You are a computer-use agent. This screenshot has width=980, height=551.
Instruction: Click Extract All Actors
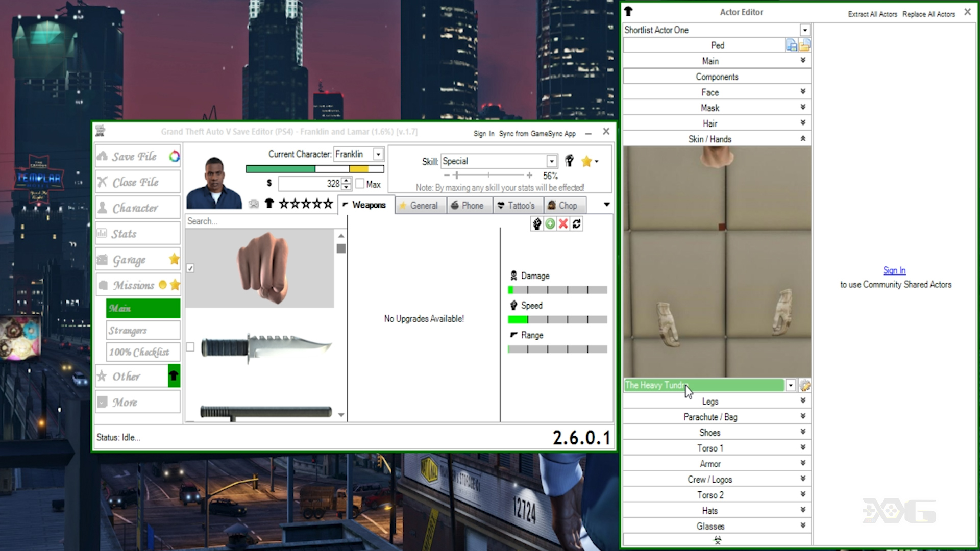pos(872,14)
